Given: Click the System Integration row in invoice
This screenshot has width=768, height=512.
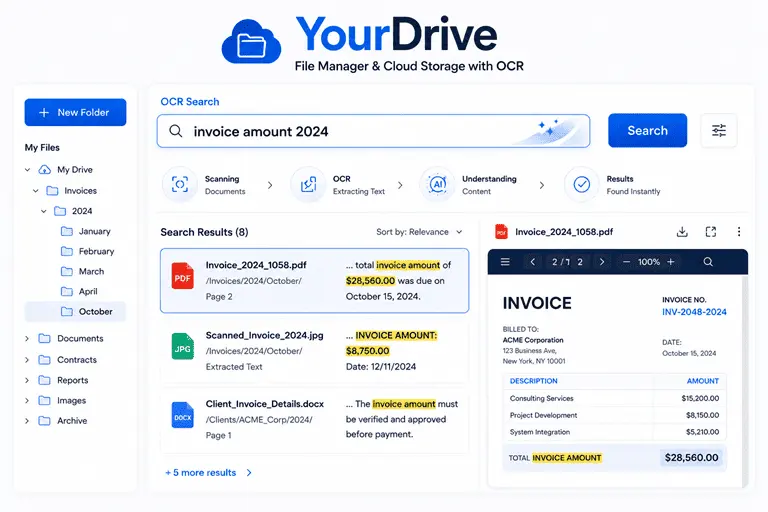Looking at the screenshot, I should point(614,432).
